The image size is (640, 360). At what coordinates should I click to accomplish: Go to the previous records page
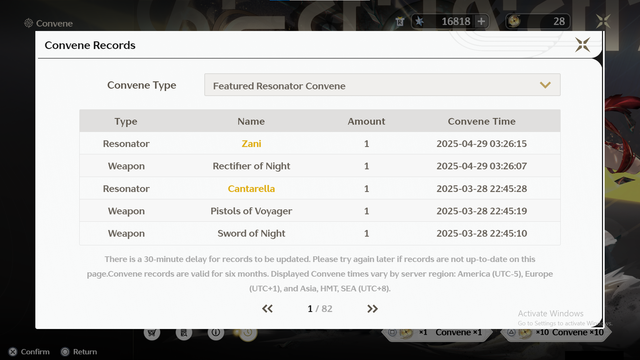click(267, 309)
